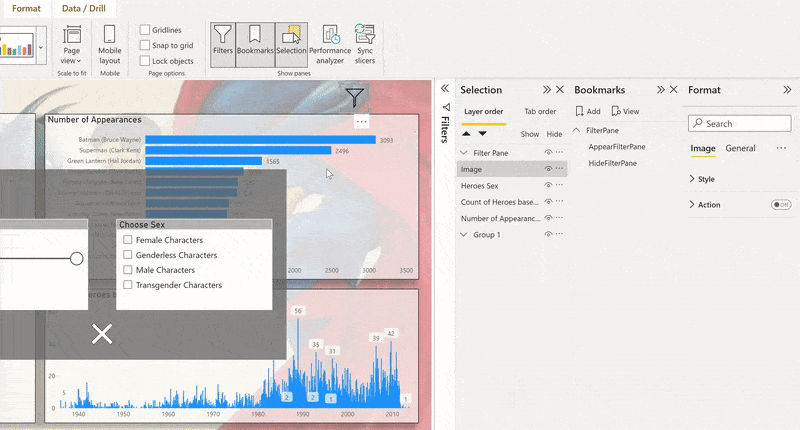This screenshot has width=800, height=430.
Task: Select the HideFilterPane bookmark
Action: click(616, 162)
